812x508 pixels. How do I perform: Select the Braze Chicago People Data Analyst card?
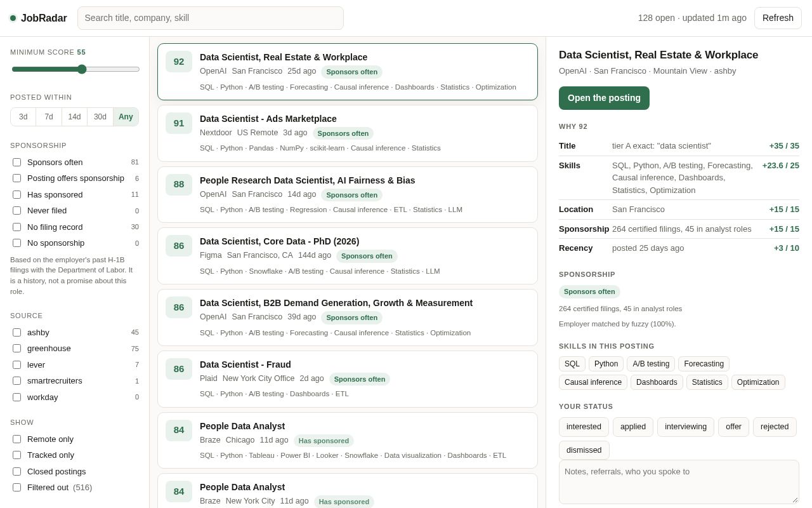click(348, 441)
